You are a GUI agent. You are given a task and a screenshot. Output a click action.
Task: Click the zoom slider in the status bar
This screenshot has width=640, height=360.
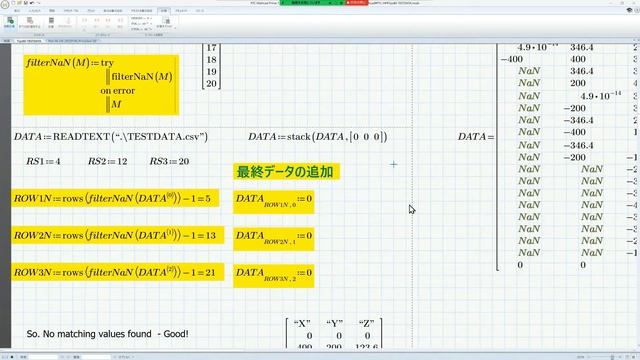pos(611,357)
